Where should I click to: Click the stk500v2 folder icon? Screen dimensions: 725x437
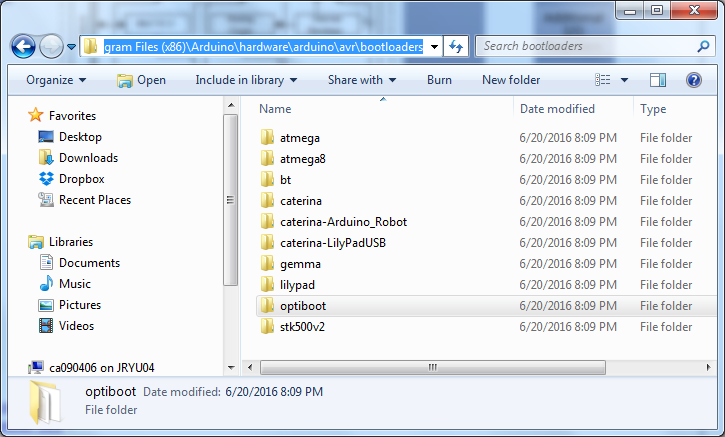click(x=267, y=326)
